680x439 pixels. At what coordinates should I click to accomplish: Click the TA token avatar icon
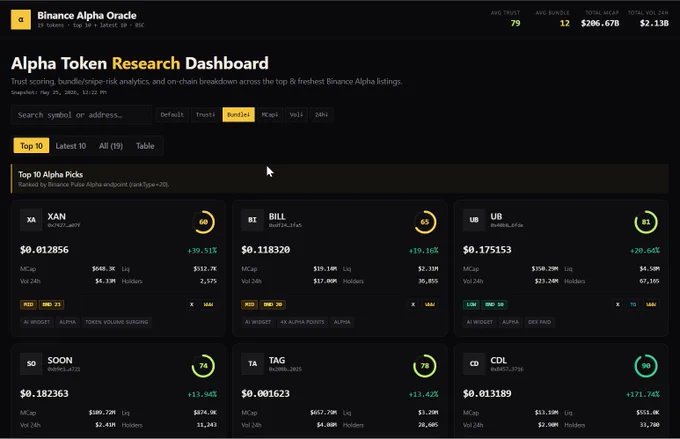pos(252,364)
